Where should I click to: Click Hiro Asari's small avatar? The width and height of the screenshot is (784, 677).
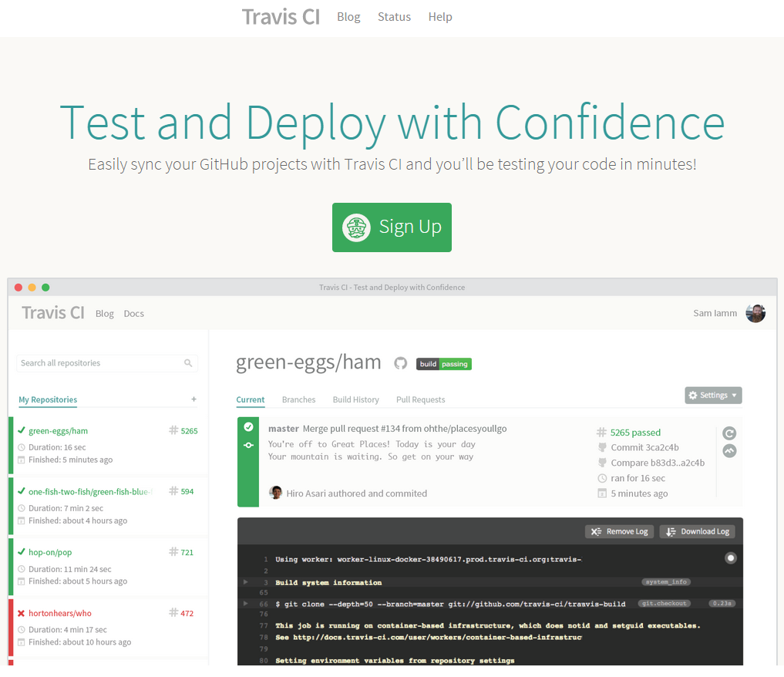click(x=275, y=493)
